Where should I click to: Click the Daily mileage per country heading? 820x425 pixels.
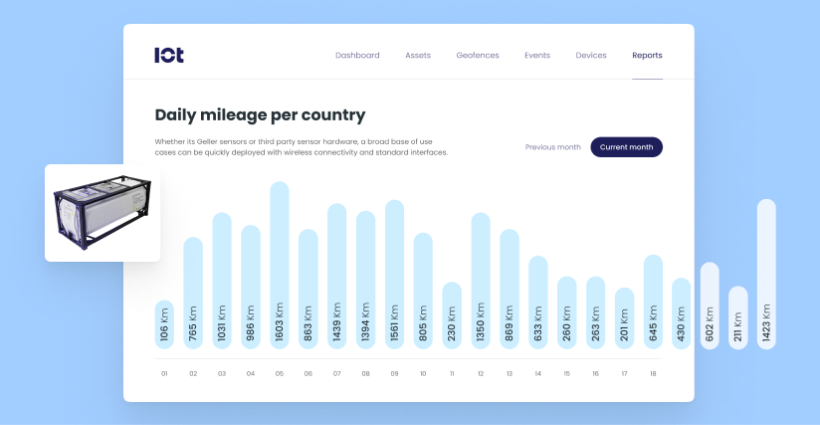pyautogui.click(x=260, y=115)
